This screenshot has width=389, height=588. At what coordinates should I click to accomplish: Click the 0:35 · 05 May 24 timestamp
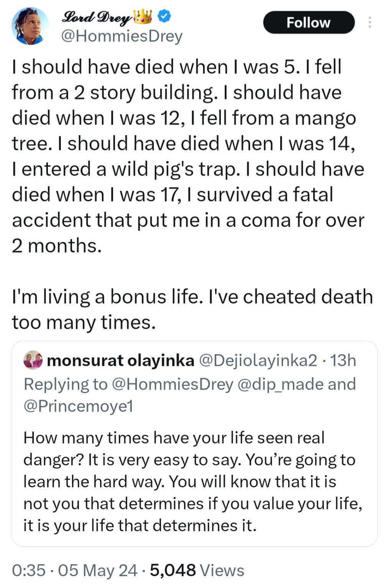pos(75,570)
